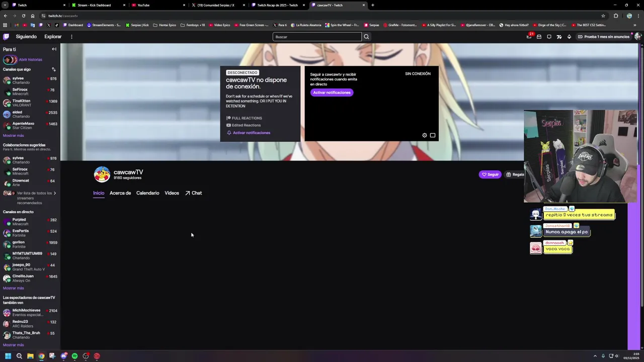The image size is (644, 362).
Task: Expand 'Ver lista de todos los streamers recomendados'
Action: tap(30, 198)
